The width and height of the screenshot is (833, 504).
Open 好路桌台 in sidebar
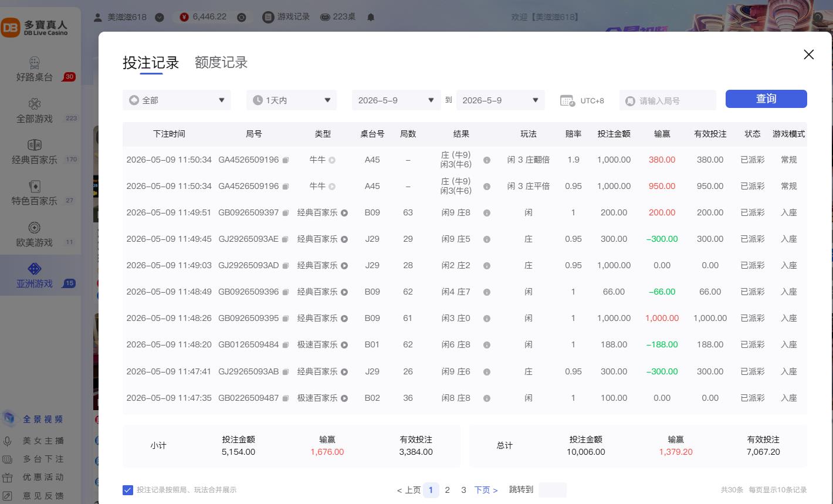[42, 70]
